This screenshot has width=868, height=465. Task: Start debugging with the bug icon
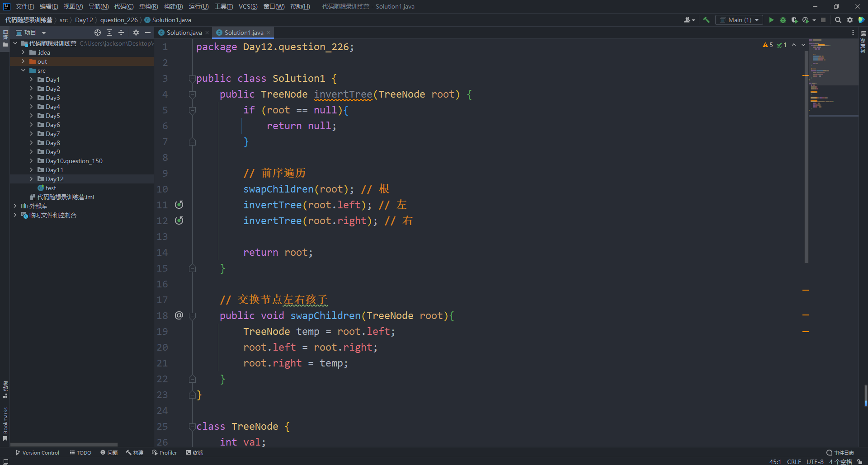[783, 20]
